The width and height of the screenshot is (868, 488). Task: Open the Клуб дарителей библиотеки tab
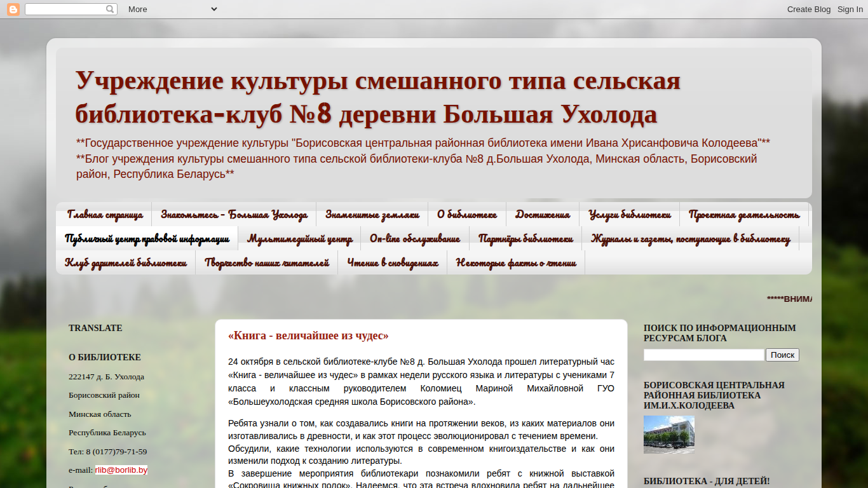(125, 262)
